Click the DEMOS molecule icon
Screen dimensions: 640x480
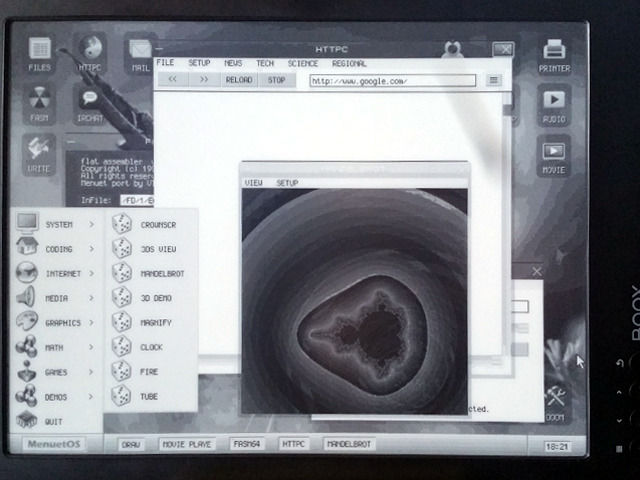click(26, 396)
